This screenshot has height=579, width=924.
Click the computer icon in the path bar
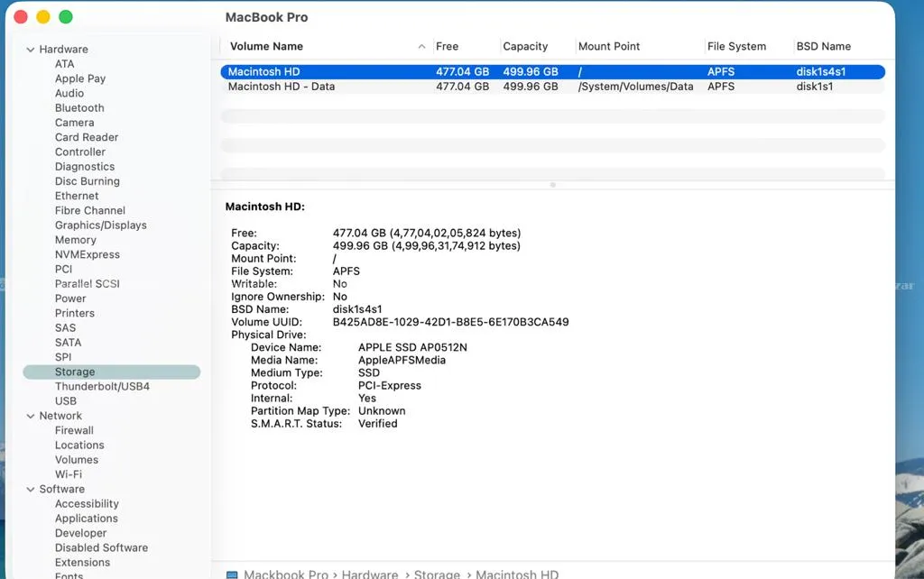click(232, 574)
